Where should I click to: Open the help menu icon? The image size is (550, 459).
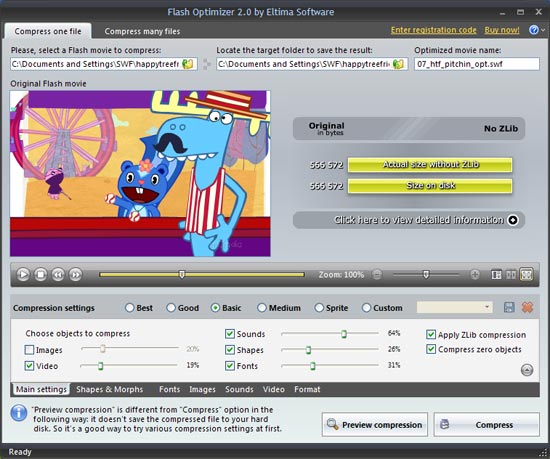tap(534, 30)
